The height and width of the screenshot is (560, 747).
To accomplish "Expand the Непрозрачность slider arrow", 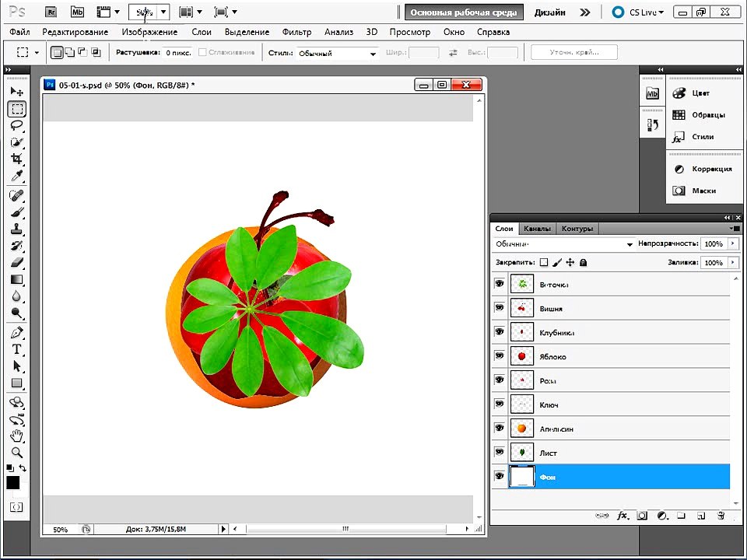I will 733,243.
